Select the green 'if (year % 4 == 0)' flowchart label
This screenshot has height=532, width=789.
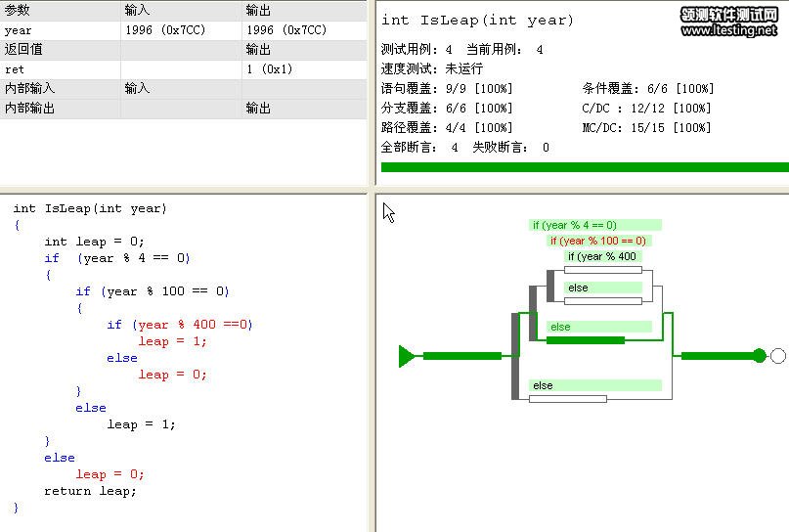pyautogui.click(x=589, y=225)
